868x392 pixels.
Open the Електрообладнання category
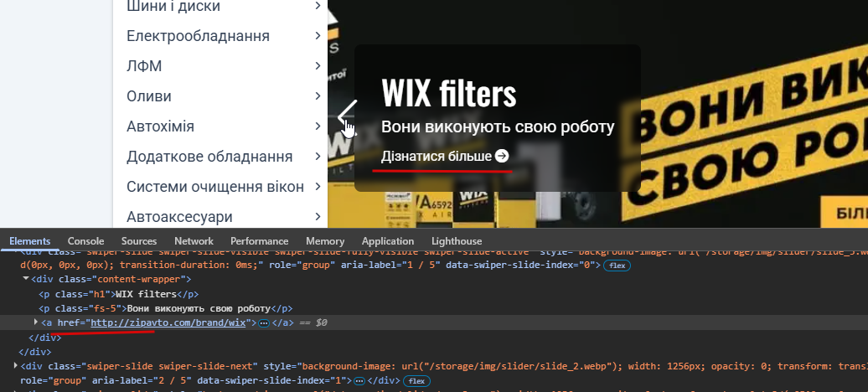199,36
